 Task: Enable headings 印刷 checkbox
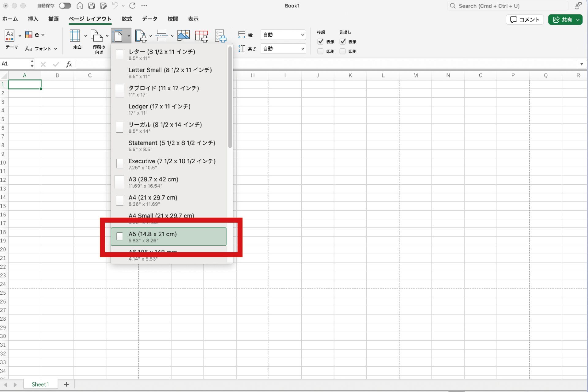(x=342, y=51)
